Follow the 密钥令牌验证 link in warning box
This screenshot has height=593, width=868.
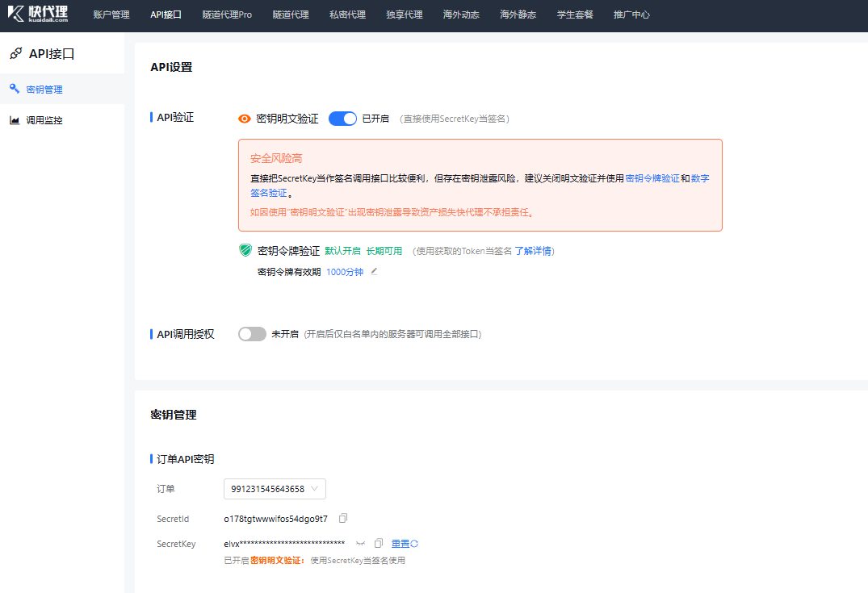coord(652,178)
